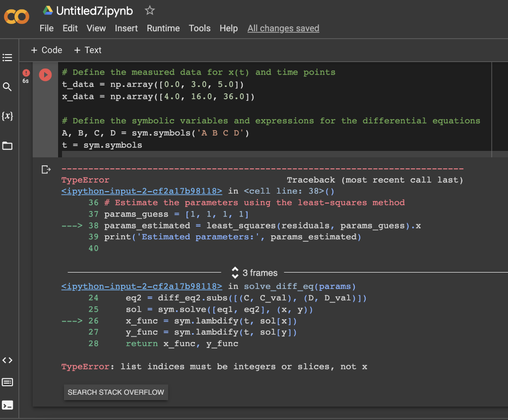This screenshot has width=508, height=420.
Task: Open first ipython-input-2 traceback link
Action: (x=141, y=191)
